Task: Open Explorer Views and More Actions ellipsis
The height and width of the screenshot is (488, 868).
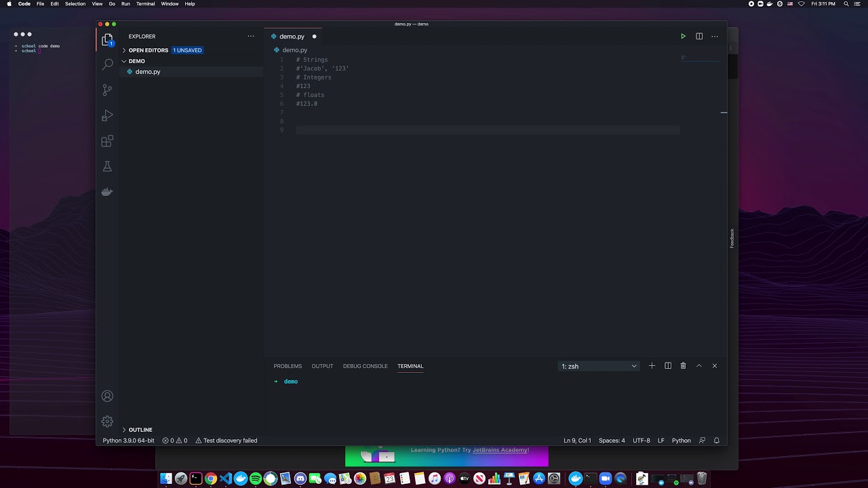Action: [251, 37]
